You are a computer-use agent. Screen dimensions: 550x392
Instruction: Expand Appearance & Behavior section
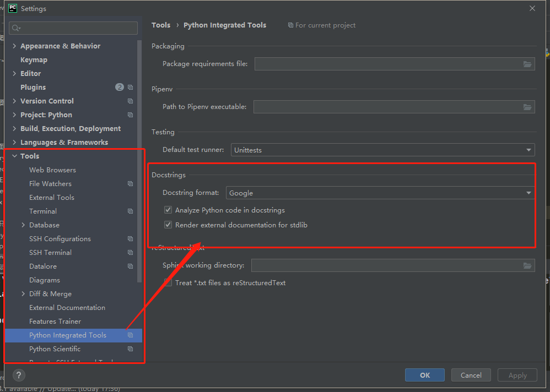point(14,46)
